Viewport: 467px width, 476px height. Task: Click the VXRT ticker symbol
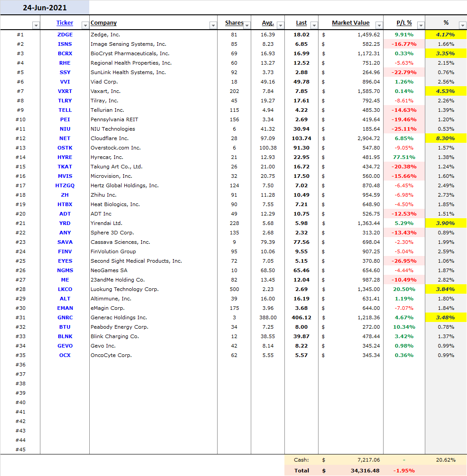point(65,91)
